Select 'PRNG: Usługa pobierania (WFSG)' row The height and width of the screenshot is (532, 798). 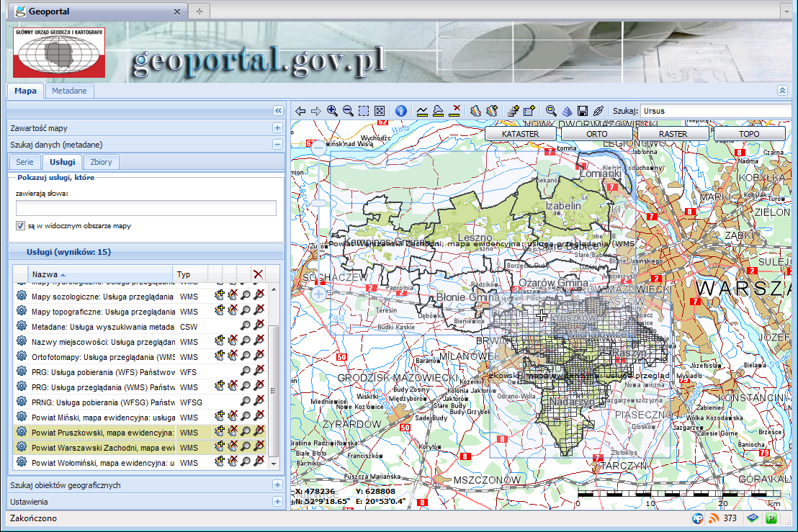140,401
